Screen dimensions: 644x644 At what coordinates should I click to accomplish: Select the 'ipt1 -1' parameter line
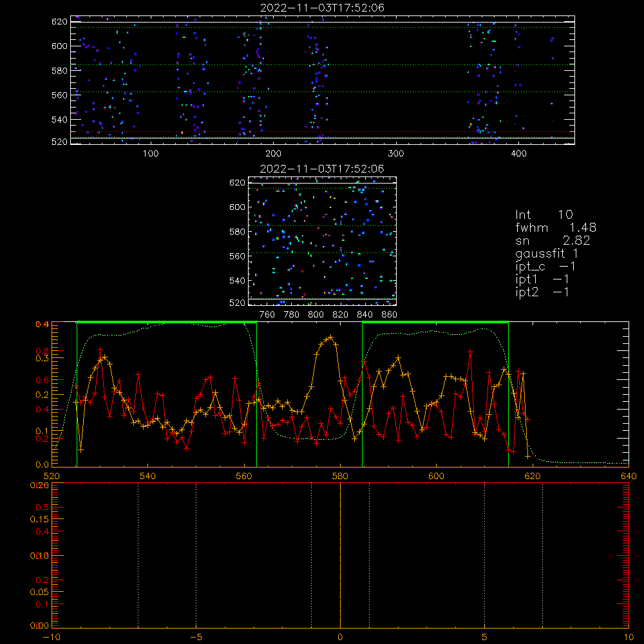point(542,279)
